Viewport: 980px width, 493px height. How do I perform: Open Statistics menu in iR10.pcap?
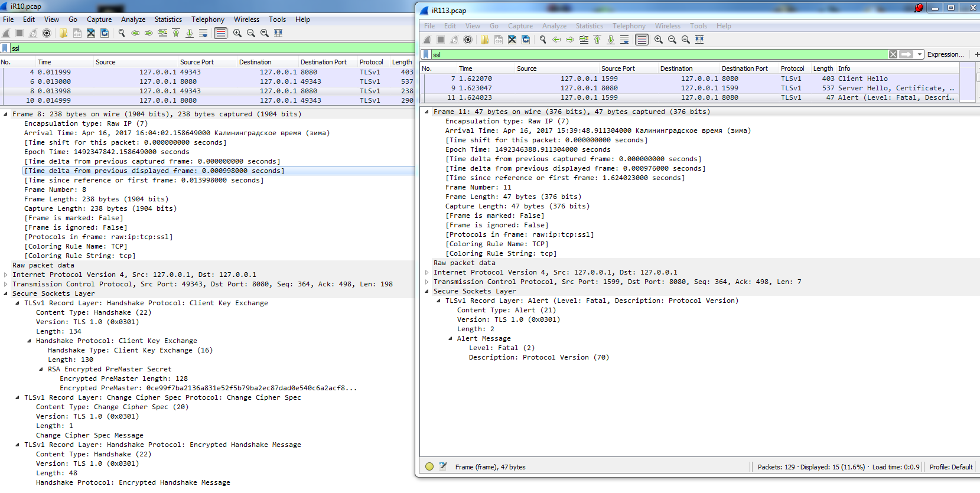(x=168, y=19)
